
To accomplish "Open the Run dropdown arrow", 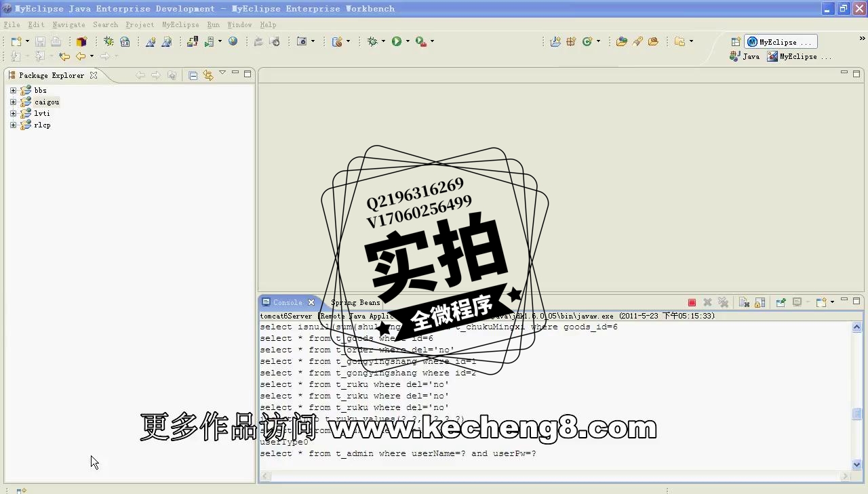I will click(x=408, y=41).
